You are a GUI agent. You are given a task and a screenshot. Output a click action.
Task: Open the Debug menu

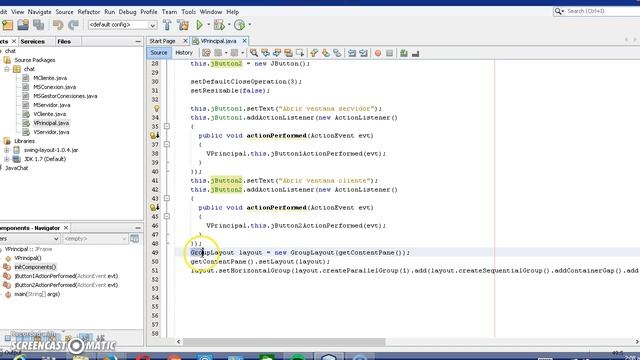click(127, 12)
